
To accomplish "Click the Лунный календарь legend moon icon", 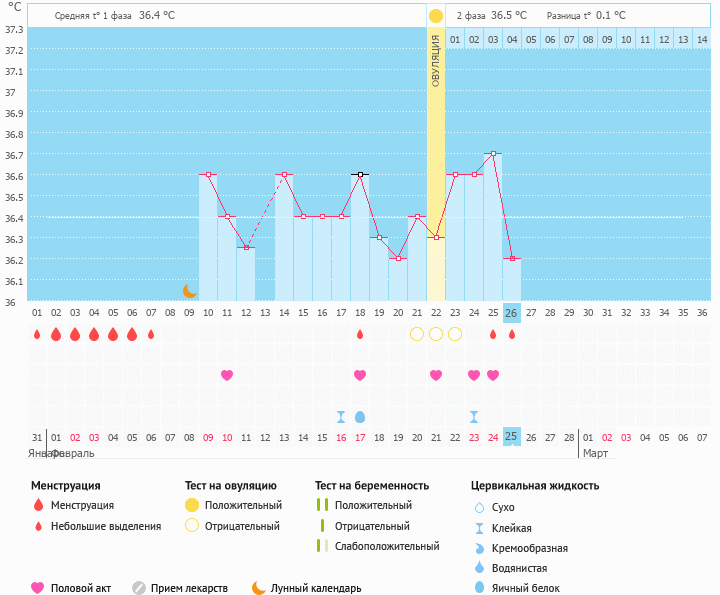I will tap(259, 588).
